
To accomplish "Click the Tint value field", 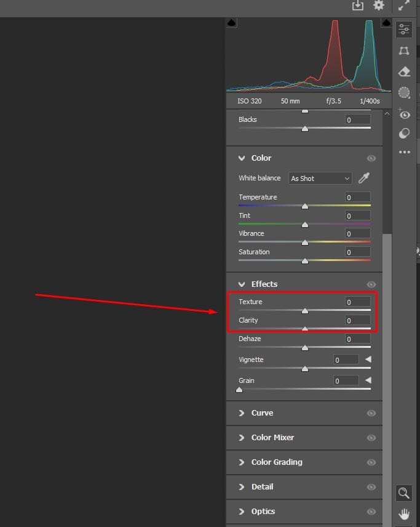I will pyautogui.click(x=358, y=215).
